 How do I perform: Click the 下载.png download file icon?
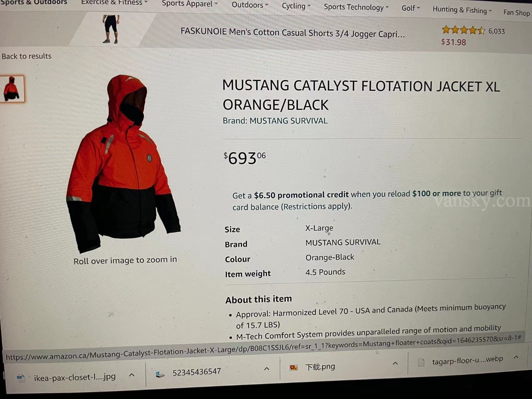[294, 367]
